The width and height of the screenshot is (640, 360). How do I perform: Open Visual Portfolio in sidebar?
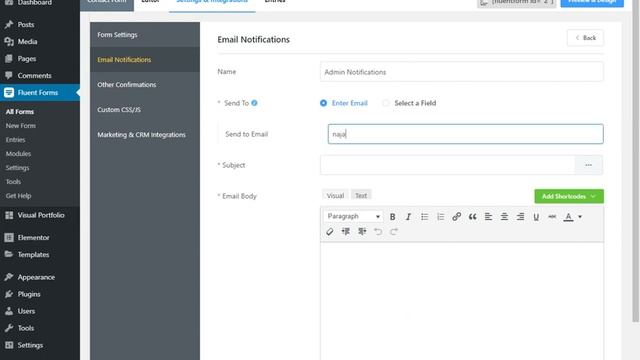40,215
